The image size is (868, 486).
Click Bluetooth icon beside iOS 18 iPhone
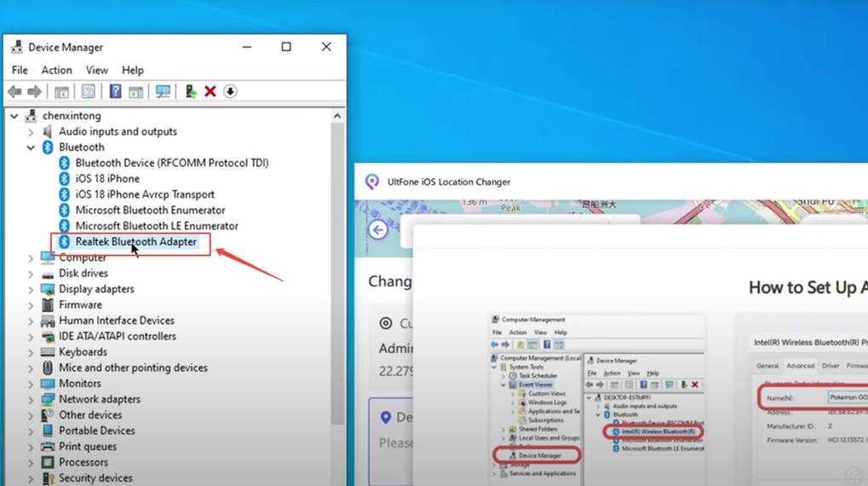[64, 178]
